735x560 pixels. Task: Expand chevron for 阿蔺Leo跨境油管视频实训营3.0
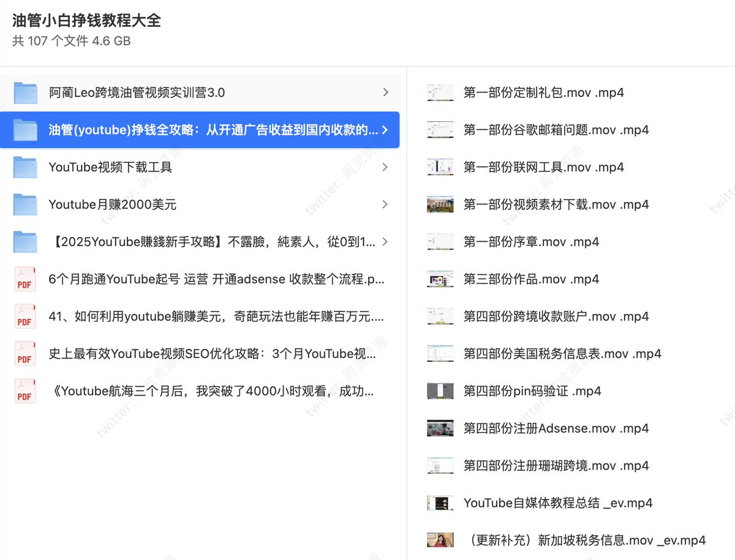point(385,92)
